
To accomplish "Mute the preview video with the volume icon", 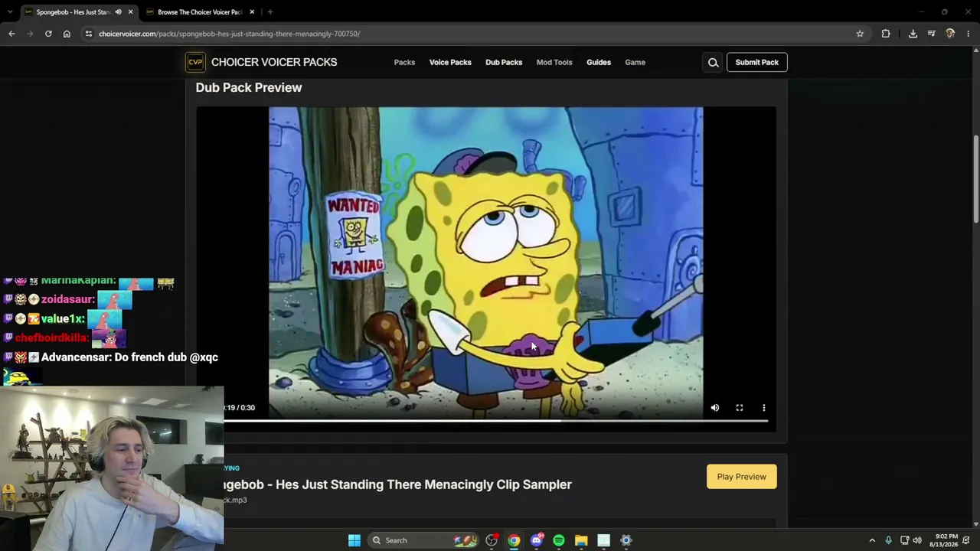I will [715, 408].
